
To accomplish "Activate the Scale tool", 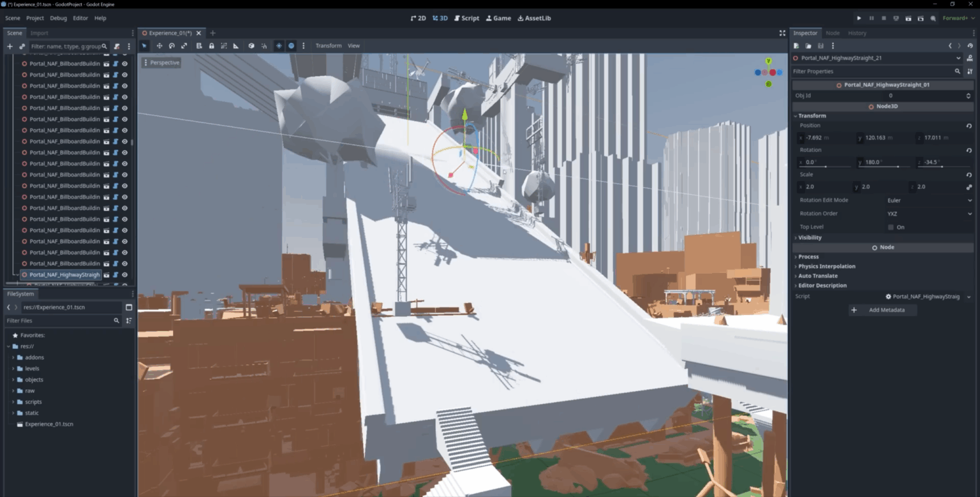I will [185, 45].
